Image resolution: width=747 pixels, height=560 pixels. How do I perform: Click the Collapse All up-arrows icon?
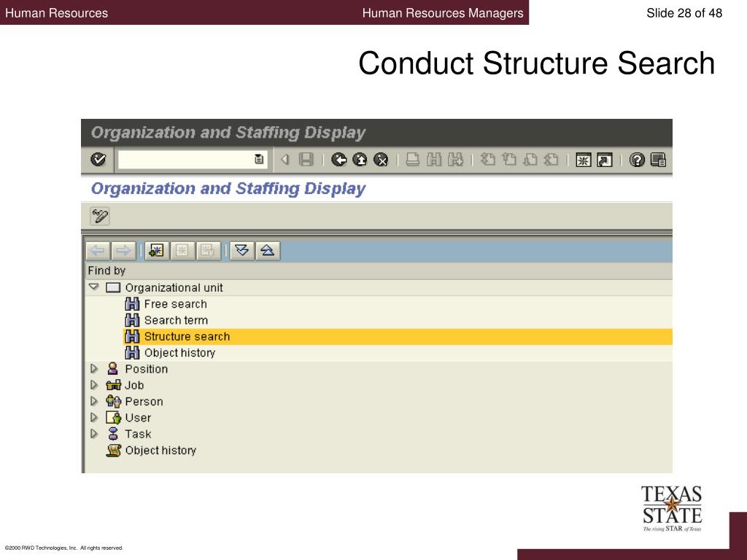coord(268,251)
